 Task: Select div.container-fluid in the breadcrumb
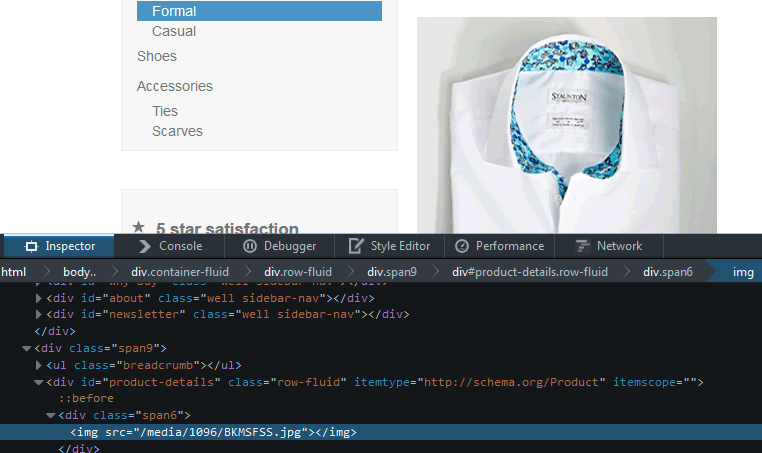pyautogui.click(x=180, y=272)
